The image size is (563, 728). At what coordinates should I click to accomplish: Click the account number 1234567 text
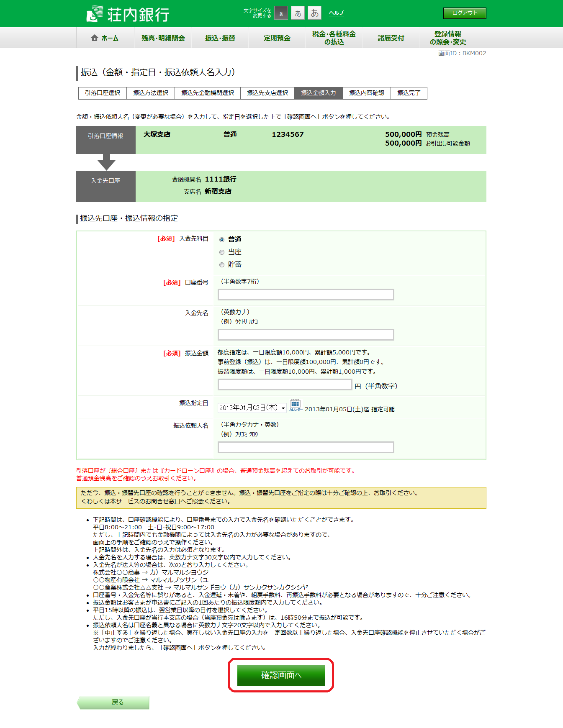(x=288, y=135)
